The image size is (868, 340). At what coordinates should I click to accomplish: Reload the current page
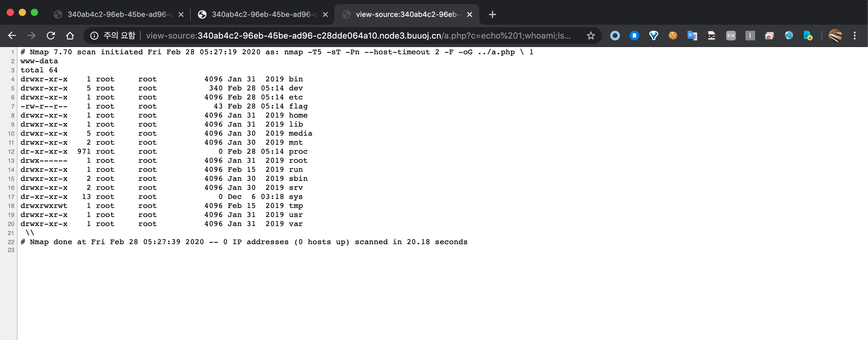(50, 36)
